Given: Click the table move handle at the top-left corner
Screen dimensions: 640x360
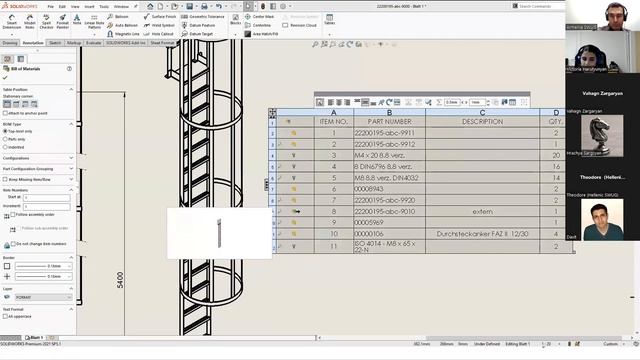Looking at the screenshot, I should [272, 112].
